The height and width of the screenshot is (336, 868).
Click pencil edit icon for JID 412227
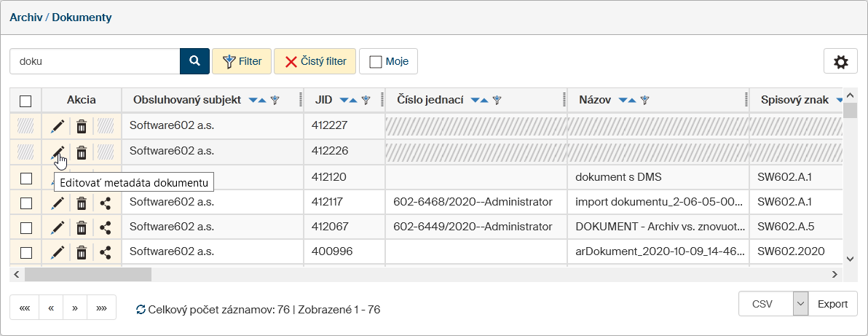[x=58, y=127]
